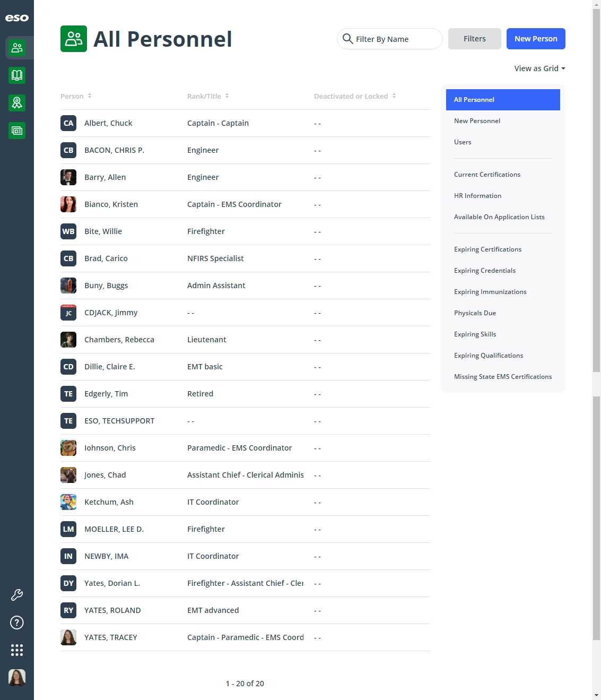Open Expiring Skills list
This screenshot has height=700, width=601.
tap(503, 334)
